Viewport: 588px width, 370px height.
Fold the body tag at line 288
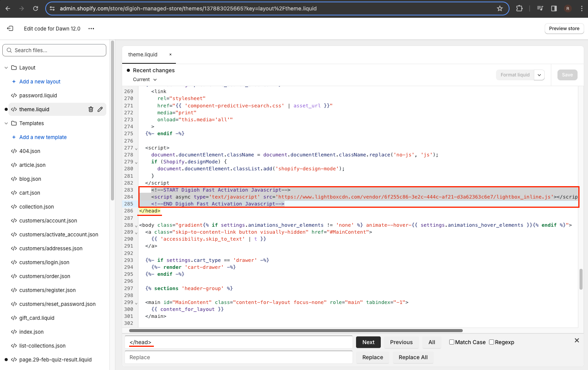pos(136,226)
